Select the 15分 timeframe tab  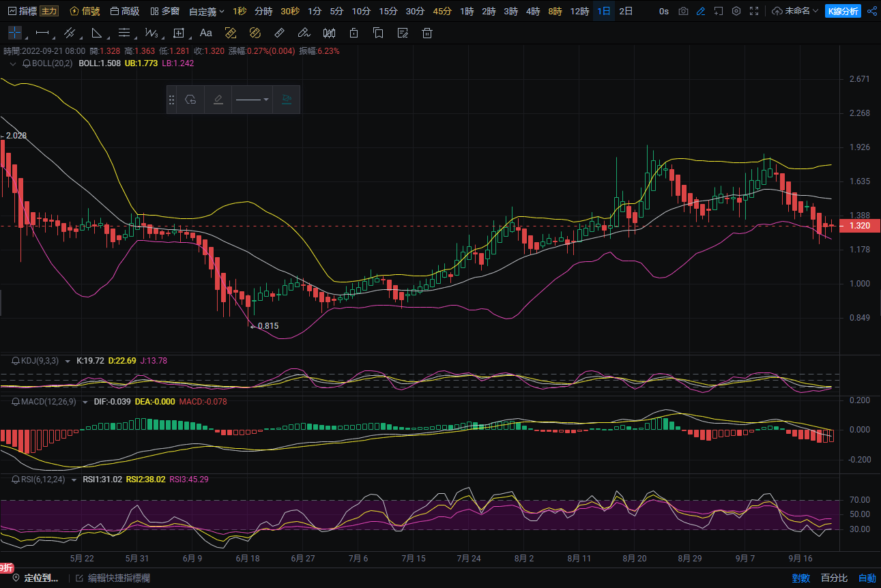(388, 11)
